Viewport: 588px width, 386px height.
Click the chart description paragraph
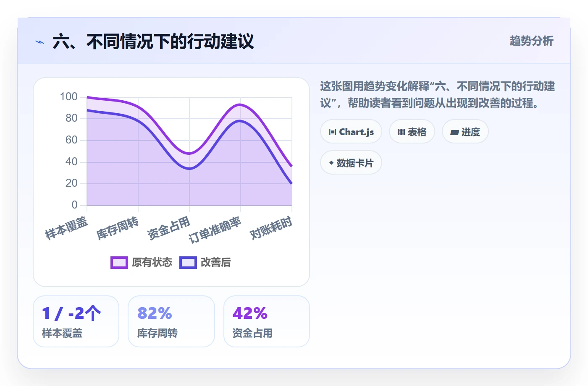point(438,94)
